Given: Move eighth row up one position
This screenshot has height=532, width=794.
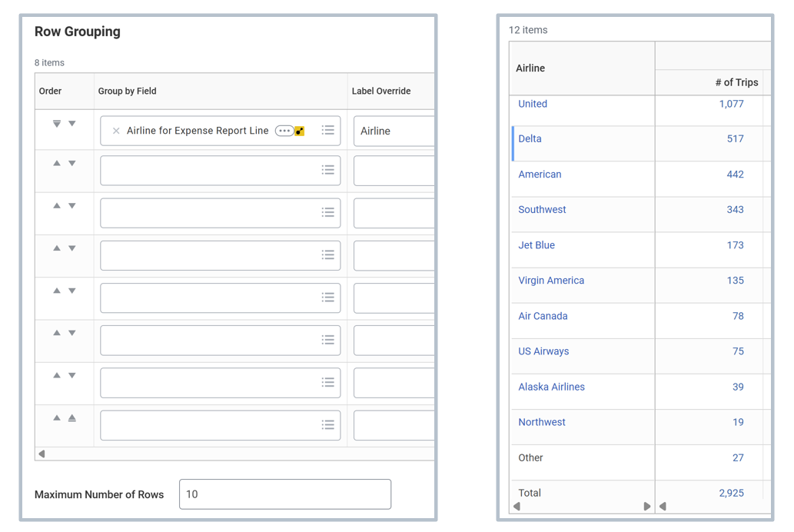Looking at the screenshot, I should point(57,418).
